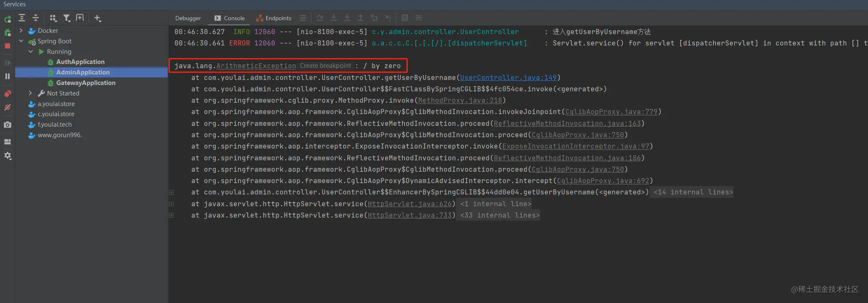868x303 pixels.
Task: Click Collapse All in the Services toolbar
Action: [x=36, y=18]
